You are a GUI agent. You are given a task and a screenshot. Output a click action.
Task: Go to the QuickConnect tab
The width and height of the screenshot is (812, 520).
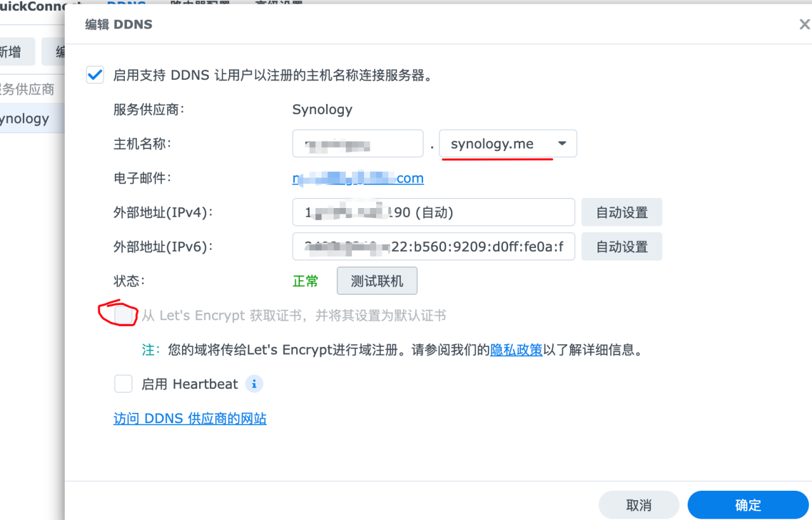point(32,5)
